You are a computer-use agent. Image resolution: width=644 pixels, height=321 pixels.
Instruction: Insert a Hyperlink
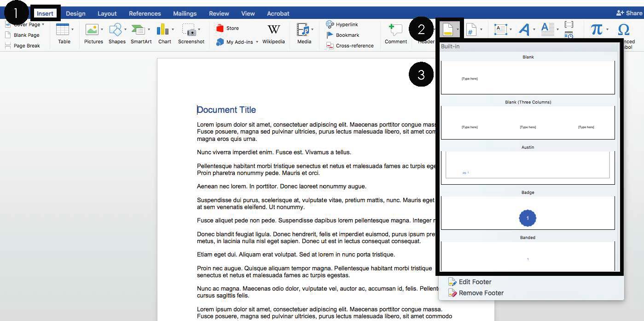pos(342,24)
